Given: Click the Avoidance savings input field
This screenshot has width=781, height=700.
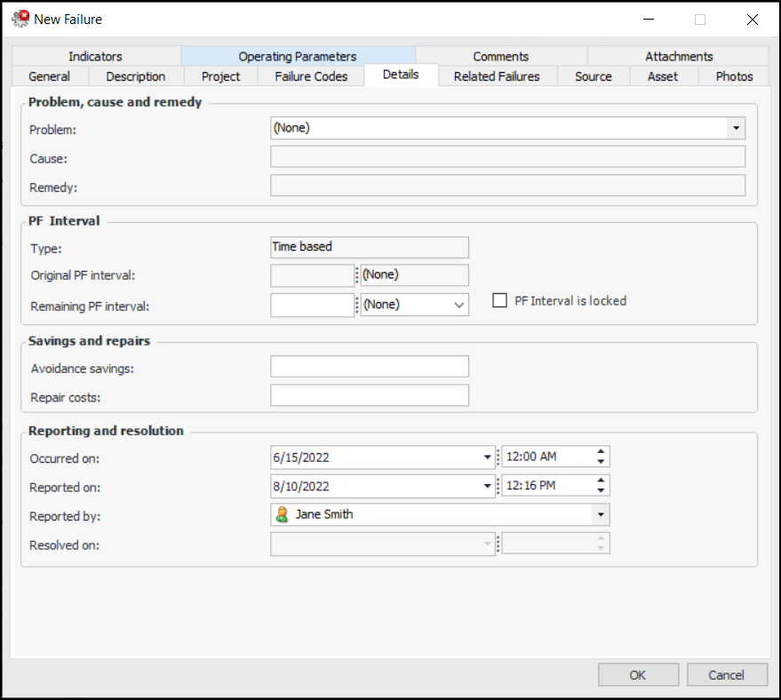Looking at the screenshot, I should (x=369, y=366).
